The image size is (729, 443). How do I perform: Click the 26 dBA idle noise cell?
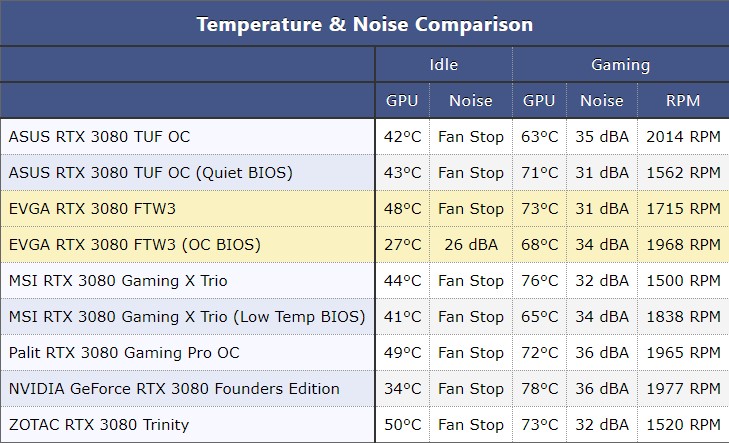[471, 244]
